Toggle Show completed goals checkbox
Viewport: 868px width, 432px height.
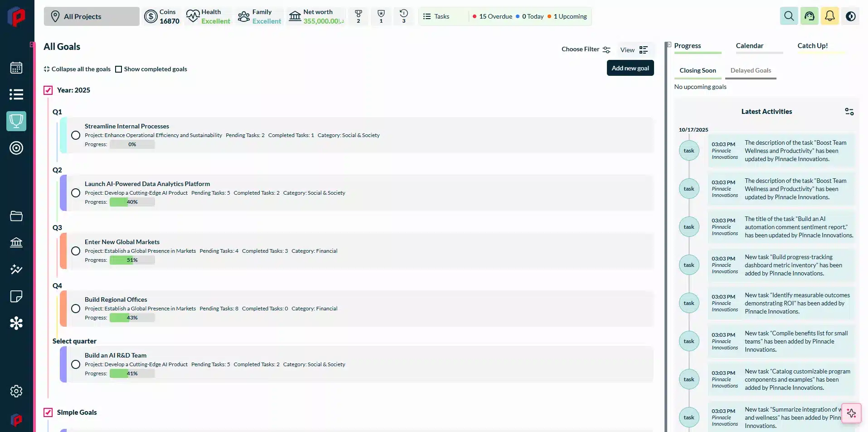tap(119, 69)
